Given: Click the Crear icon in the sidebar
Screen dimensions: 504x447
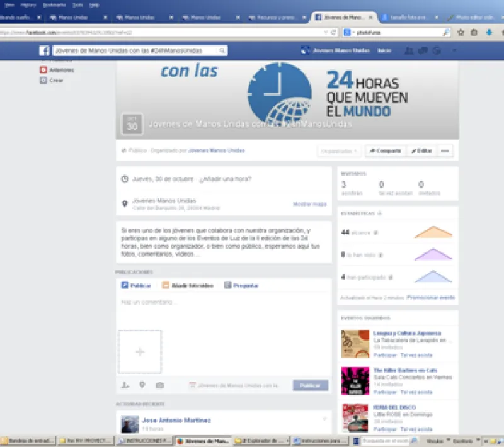Looking at the screenshot, I should [43, 81].
